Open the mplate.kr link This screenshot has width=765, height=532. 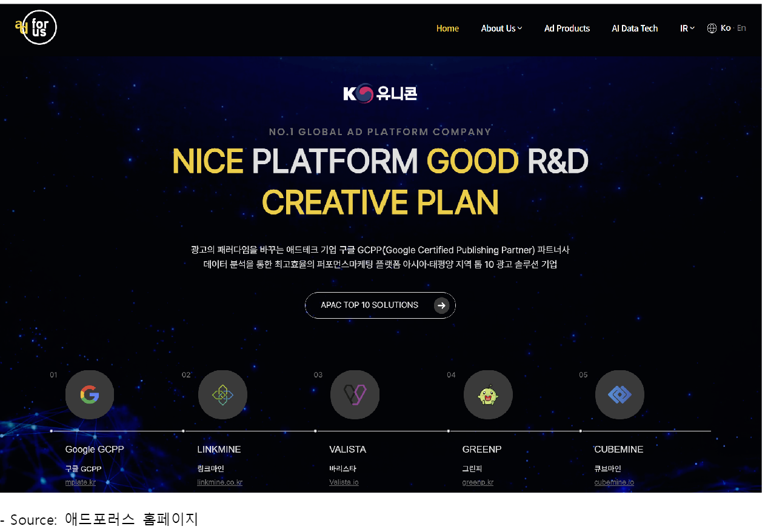tap(81, 482)
